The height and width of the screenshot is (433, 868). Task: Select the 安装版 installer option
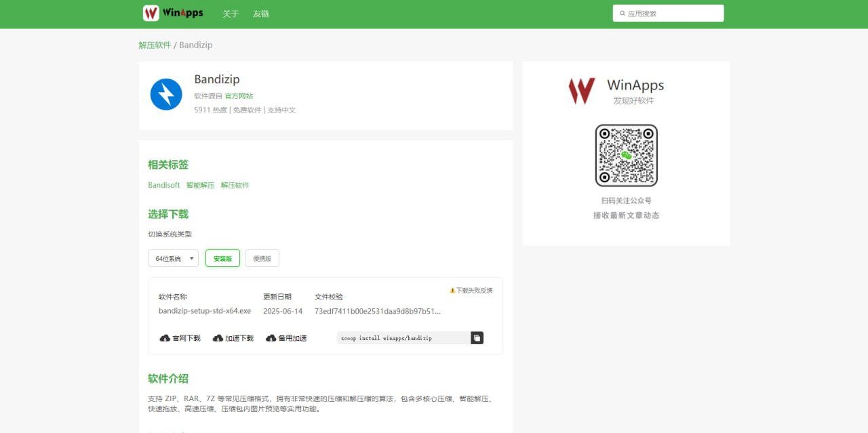tap(222, 258)
